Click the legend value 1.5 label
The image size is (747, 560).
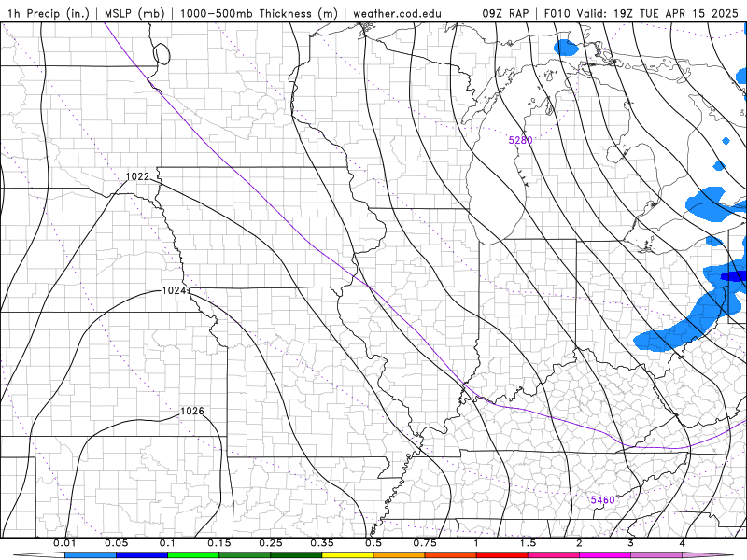point(528,543)
